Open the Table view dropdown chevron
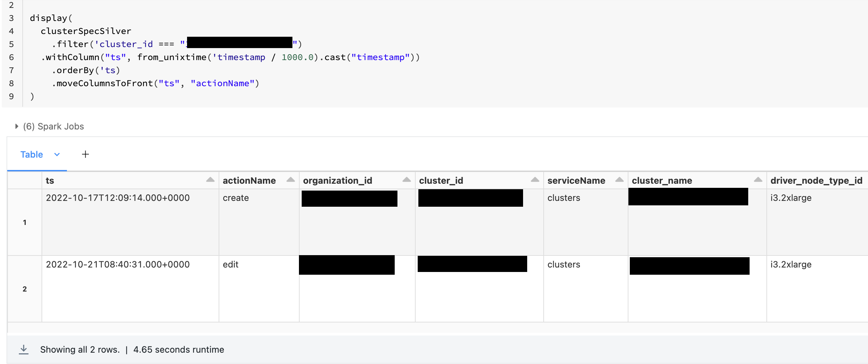 [57, 155]
